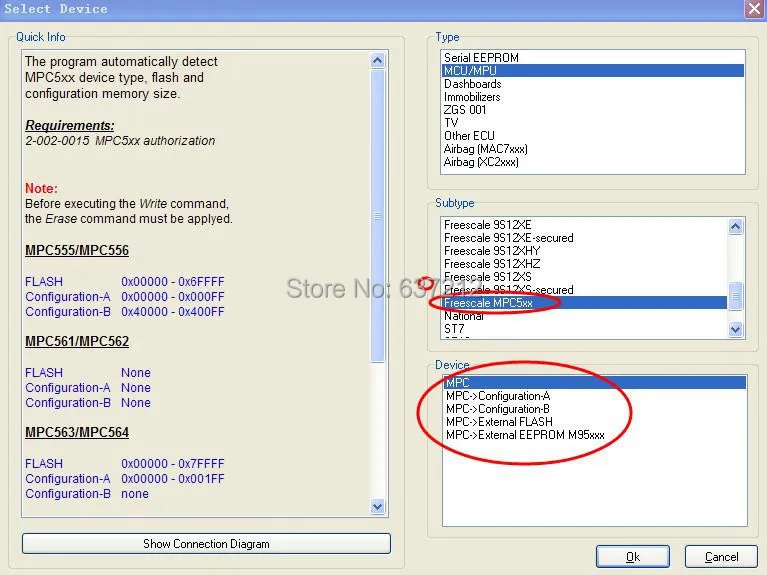Choose Dashboards type
Screen dimensions: 767x575
coord(592,84)
